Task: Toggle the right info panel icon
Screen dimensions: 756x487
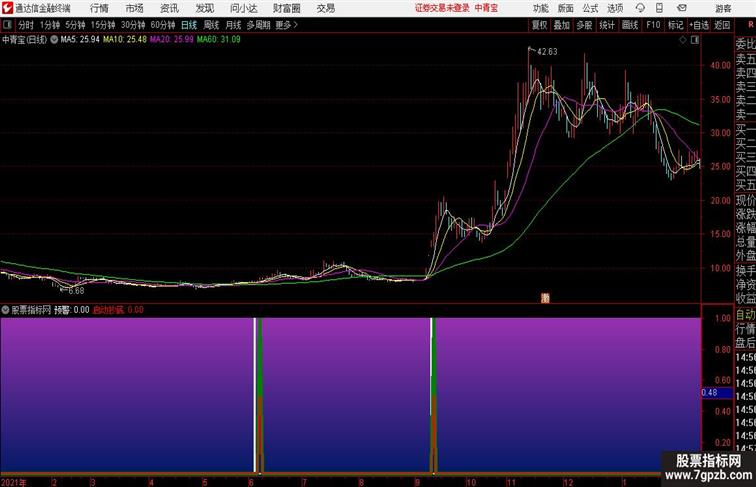Action: tap(695, 40)
